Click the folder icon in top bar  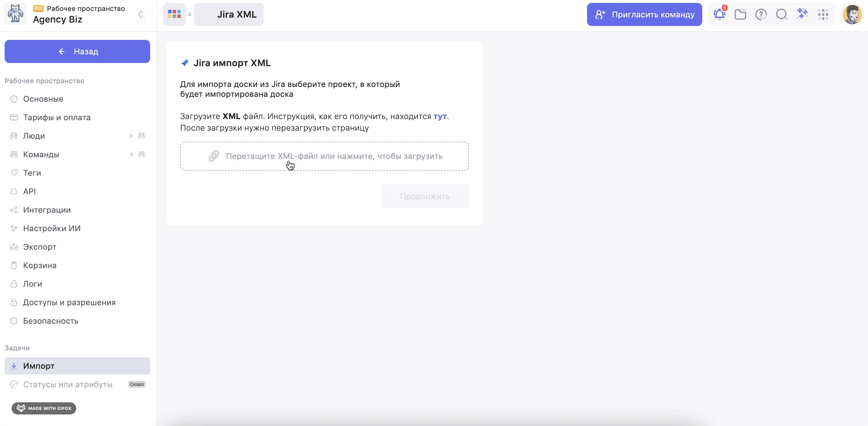coord(740,14)
